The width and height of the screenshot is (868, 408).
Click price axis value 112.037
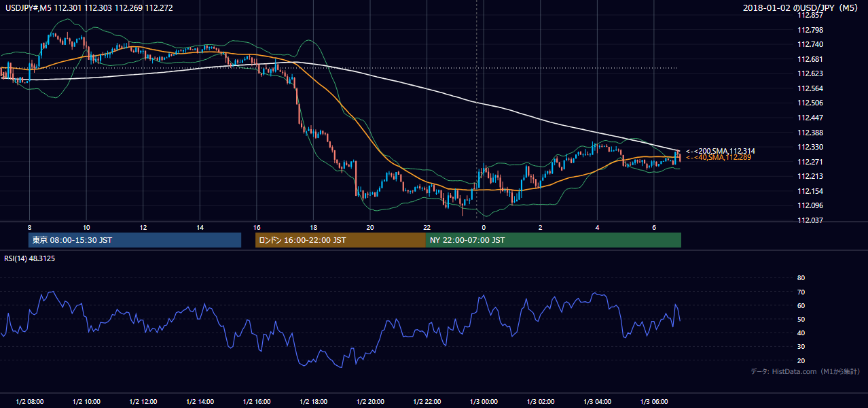tap(810, 220)
